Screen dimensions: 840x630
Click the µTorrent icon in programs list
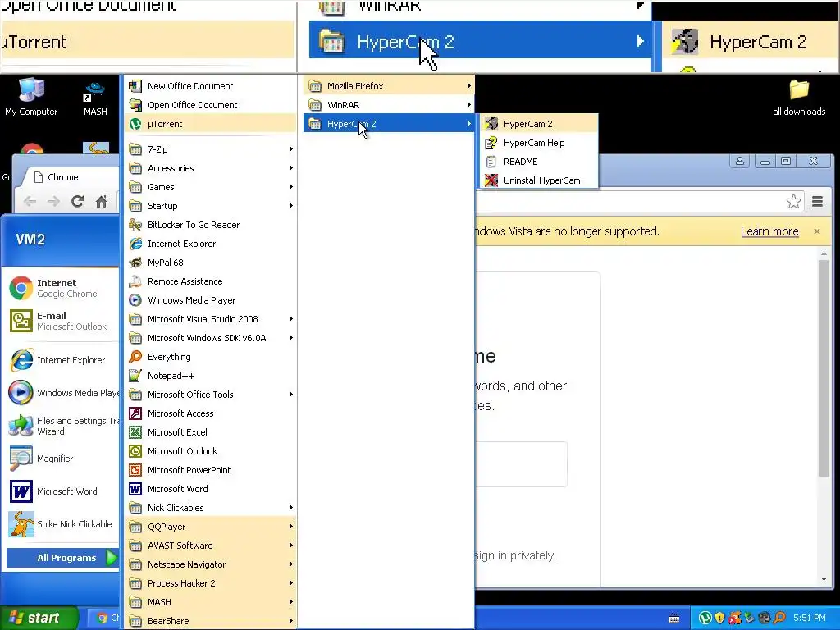(135, 124)
